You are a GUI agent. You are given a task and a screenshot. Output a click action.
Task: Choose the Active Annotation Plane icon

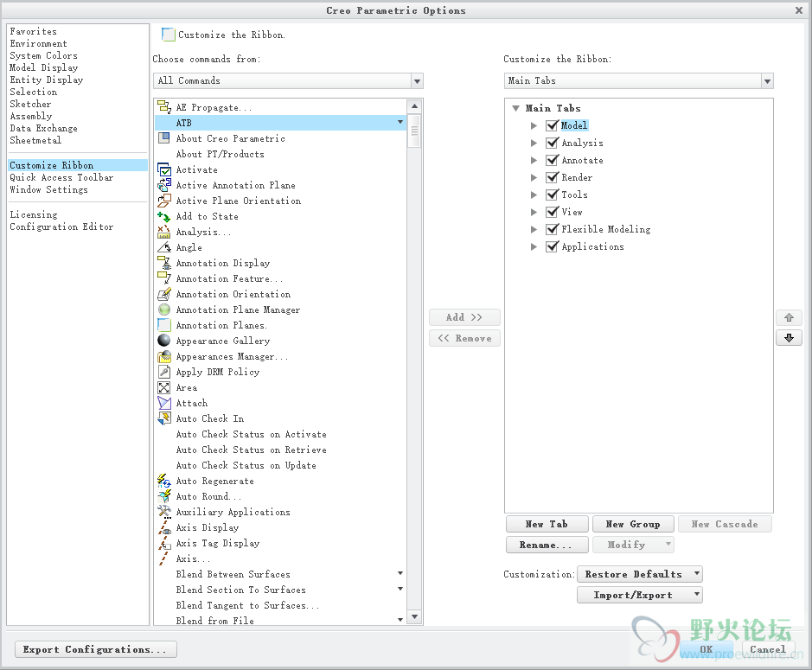point(164,185)
